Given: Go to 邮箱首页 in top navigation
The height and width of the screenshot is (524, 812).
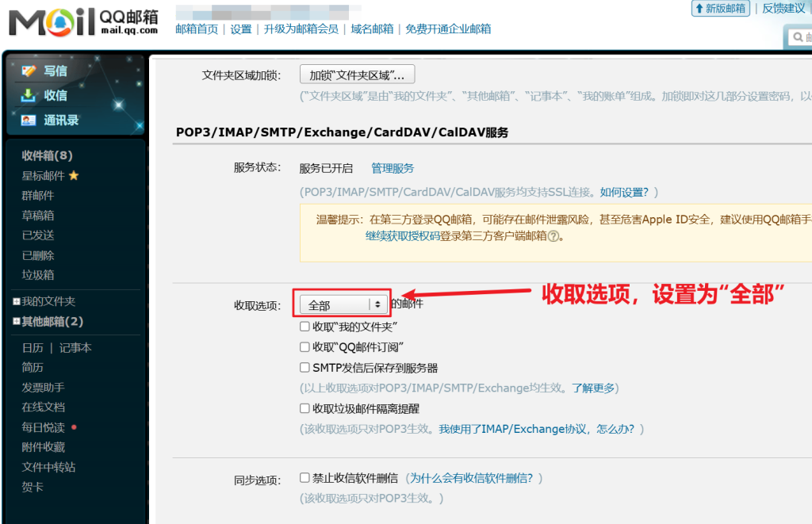Looking at the screenshot, I should [197, 29].
